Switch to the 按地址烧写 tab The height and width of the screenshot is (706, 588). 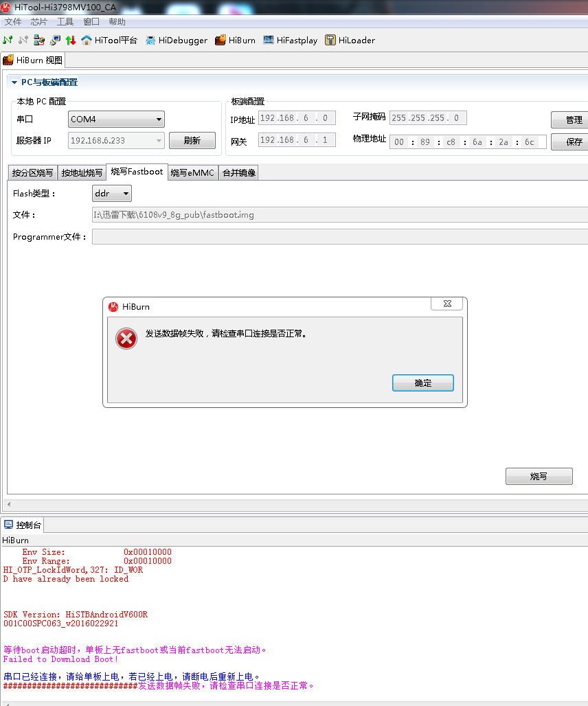82,173
